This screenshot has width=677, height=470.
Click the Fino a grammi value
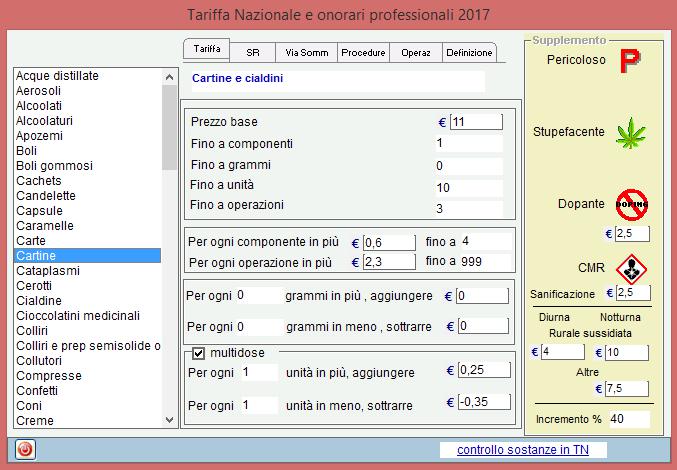(469, 166)
